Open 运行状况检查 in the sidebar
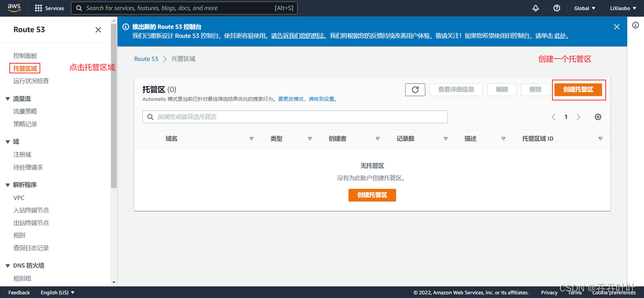The image size is (644, 298). tap(31, 81)
